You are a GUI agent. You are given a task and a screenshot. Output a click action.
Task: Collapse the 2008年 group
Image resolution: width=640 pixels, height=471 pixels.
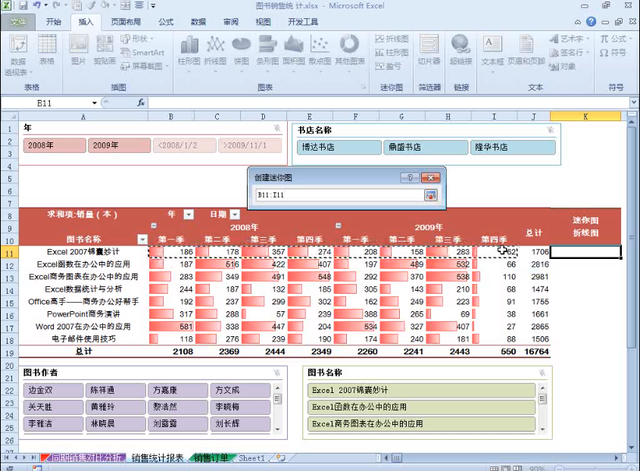coord(153,225)
